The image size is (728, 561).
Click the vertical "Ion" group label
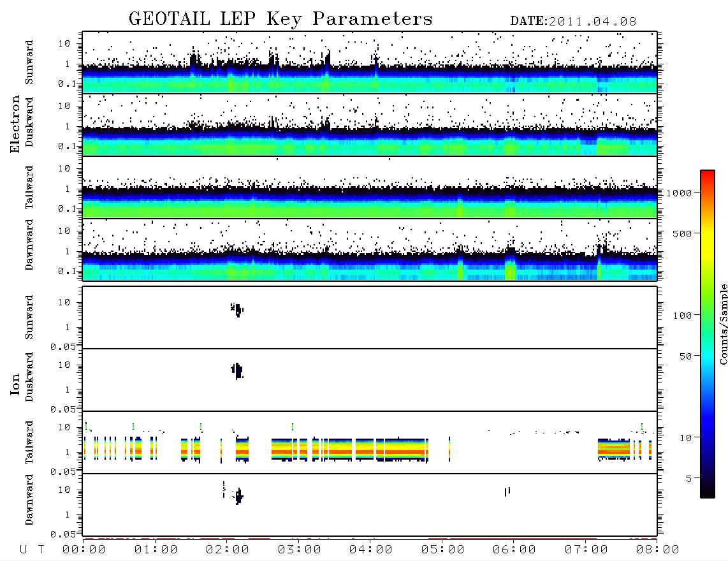(15, 384)
